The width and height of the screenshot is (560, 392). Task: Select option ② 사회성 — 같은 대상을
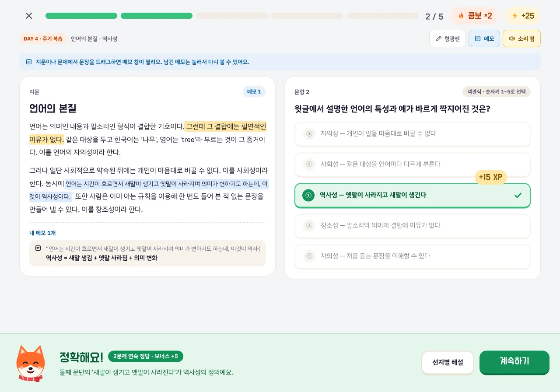[413, 164]
